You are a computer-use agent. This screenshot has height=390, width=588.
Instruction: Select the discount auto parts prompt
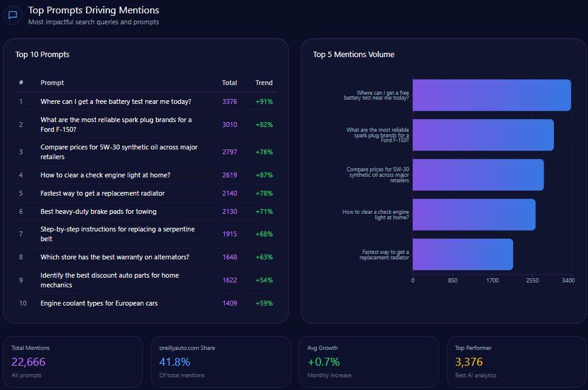(109, 280)
